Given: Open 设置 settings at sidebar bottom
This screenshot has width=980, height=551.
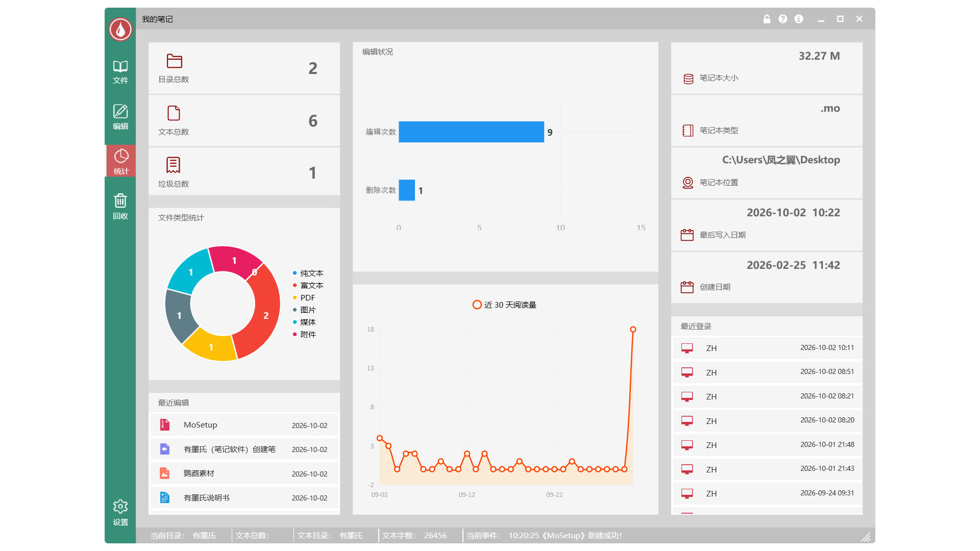Looking at the screenshot, I should click(x=120, y=513).
